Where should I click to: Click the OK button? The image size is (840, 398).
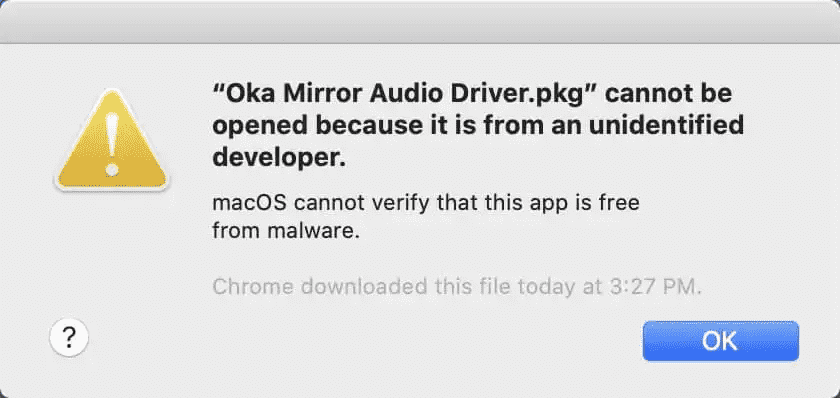(x=721, y=341)
